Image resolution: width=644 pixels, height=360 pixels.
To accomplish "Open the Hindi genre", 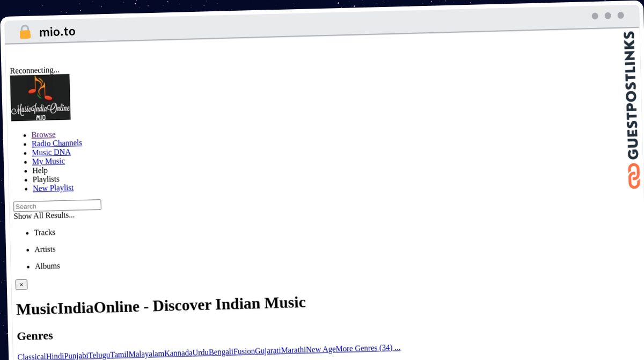I will 55,356.
